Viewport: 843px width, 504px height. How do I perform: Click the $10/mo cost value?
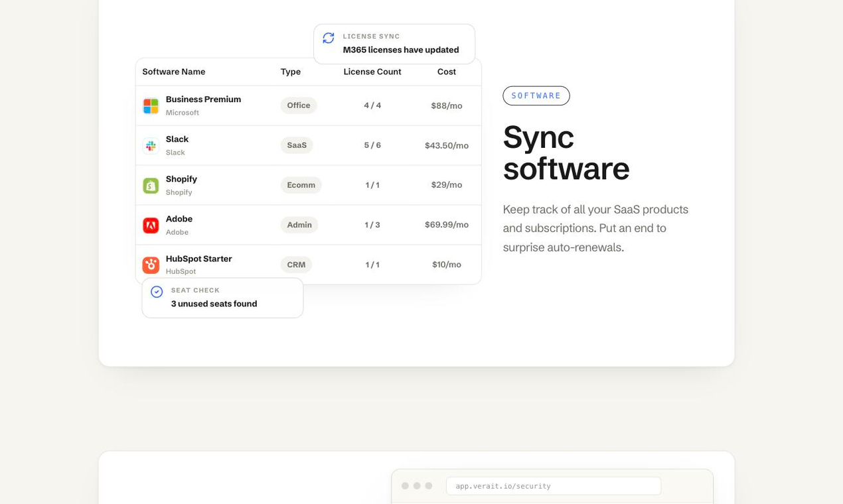click(447, 265)
